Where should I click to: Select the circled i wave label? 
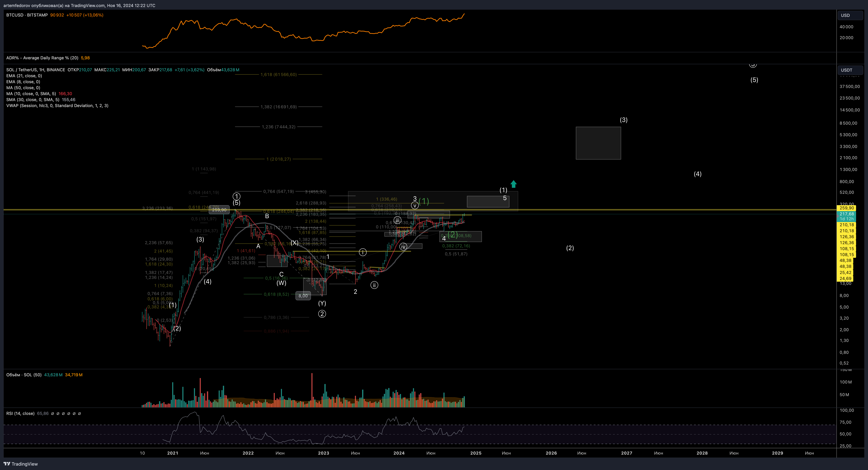tap(363, 252)
